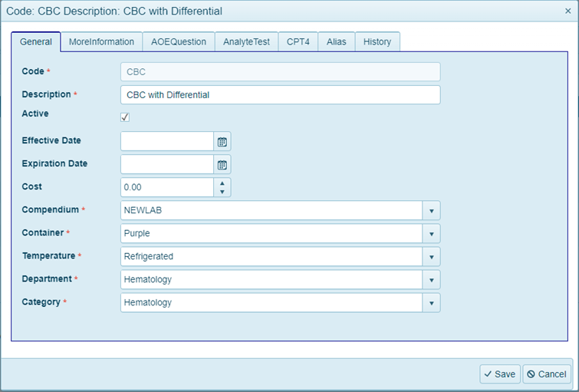Open the Temperature dropdown list
579x392 pixels.
(431, 256)
